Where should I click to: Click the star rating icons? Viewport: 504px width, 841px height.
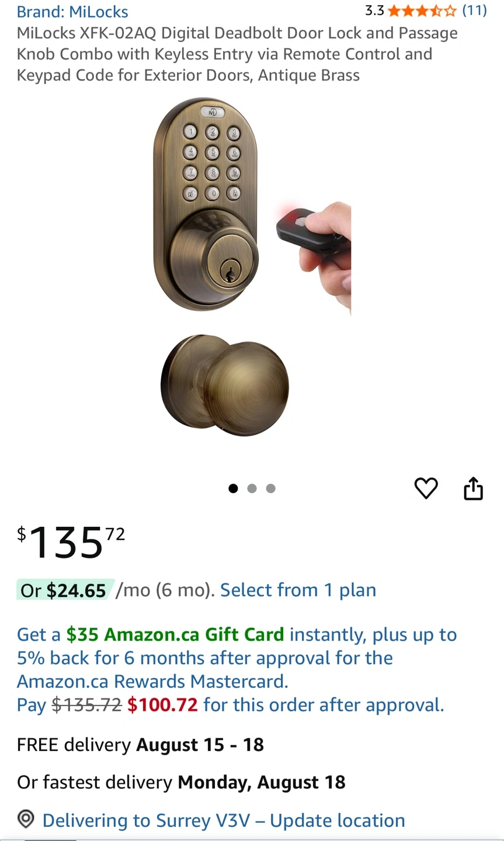tap(422, 11)
